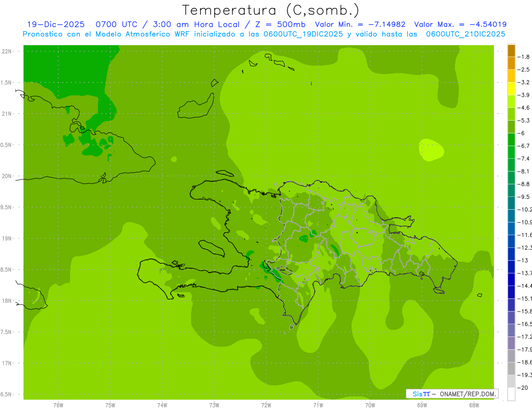Pick the swatch between -4.6 and -5.3

[511, 114]
